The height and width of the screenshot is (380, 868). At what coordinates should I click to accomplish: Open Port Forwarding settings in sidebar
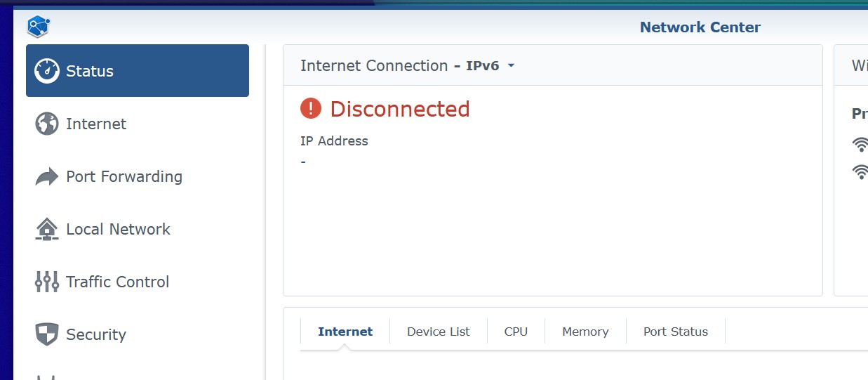[x=124, y=176]
